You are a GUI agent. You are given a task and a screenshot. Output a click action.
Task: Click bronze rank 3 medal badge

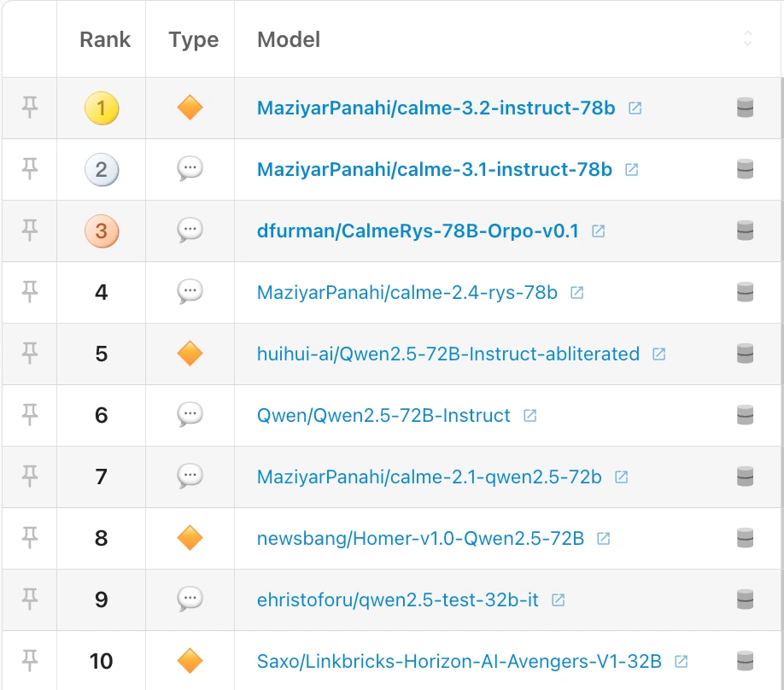tap(102, 231)
